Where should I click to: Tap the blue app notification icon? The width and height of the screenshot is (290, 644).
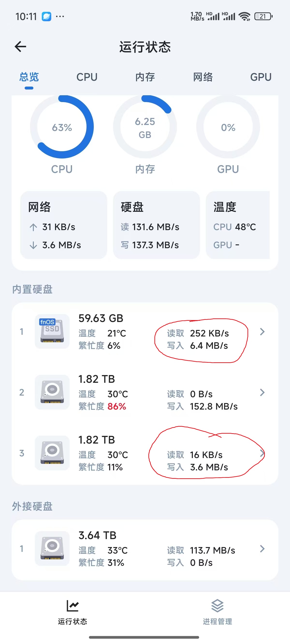coord(46,16)
